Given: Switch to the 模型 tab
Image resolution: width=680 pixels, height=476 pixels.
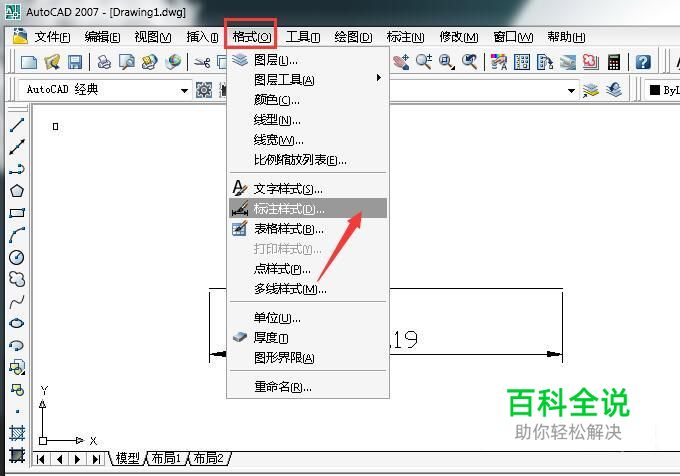Looking at the screenshot, I should click(128, 458).
